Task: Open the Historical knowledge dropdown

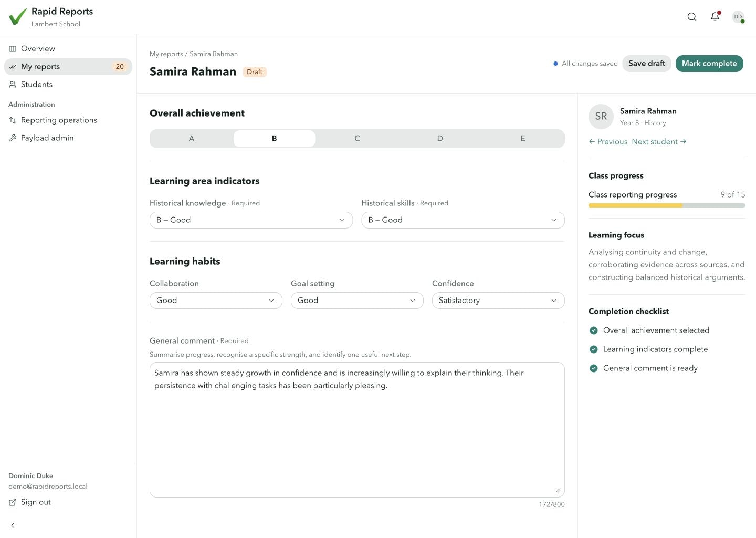Action: tap(251, 220)
